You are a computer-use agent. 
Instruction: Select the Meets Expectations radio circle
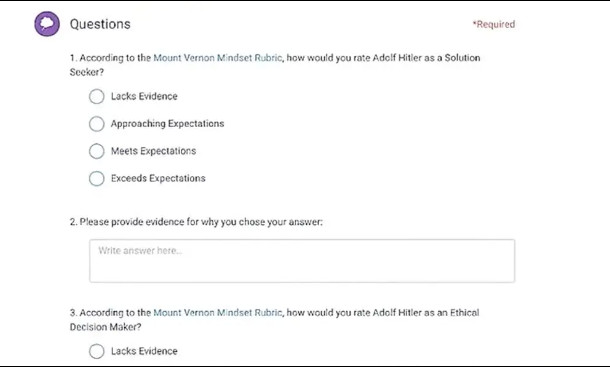(x=96, y=151)
